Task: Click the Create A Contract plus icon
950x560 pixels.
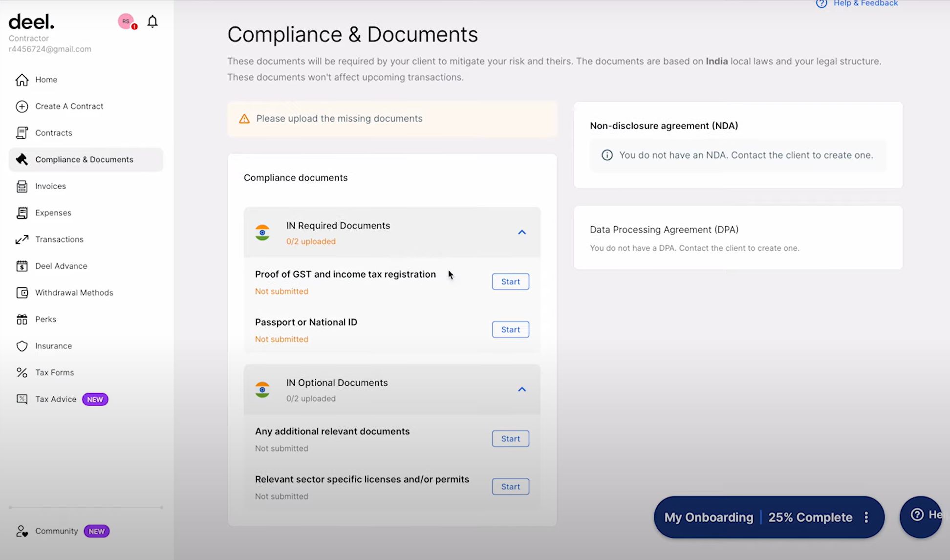Action: click(x=22, y=106)
